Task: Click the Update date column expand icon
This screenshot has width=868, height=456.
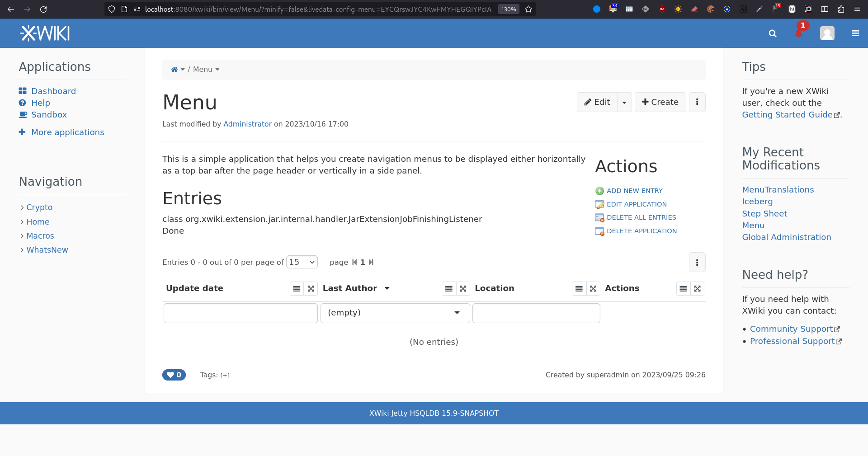Action: pos(311,288)
